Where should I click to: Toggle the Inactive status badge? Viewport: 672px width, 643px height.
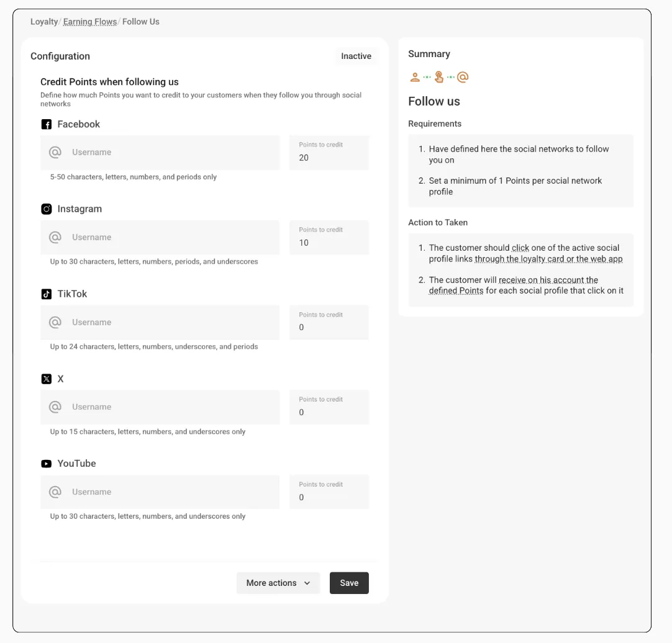356,56
